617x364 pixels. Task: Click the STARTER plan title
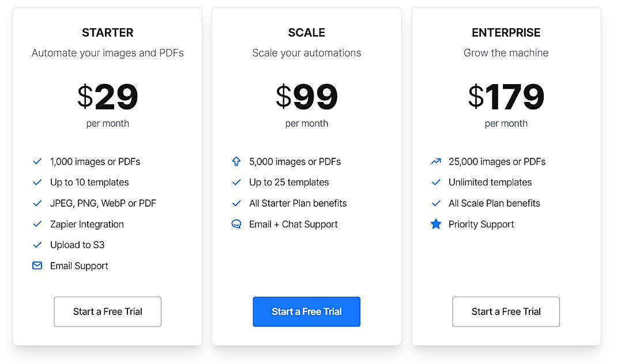tap(107, 32)
